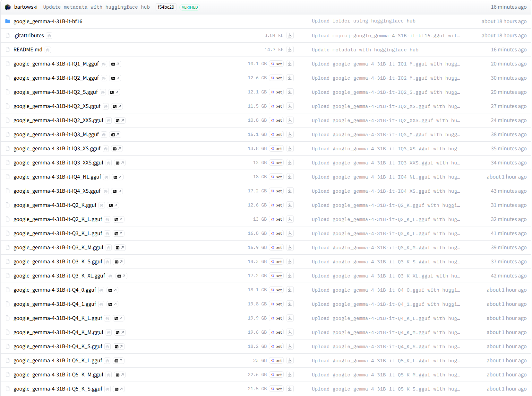Click bartowski's avatar image
This screenshot has height=396, width=532.
coord(8,7)
